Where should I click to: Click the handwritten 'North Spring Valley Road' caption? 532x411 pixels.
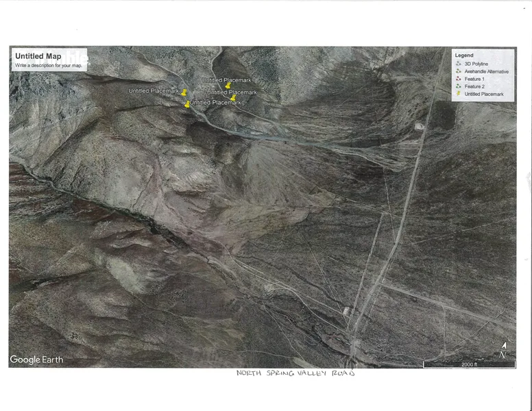pyautogui.click(x=295, y=373)
